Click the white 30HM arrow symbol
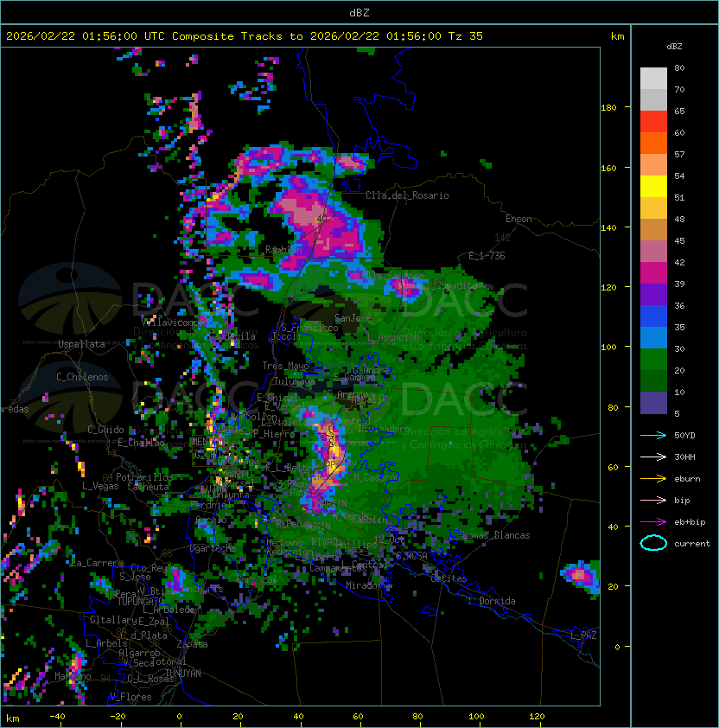Screen dimensions: 719x728 (653, 457)
